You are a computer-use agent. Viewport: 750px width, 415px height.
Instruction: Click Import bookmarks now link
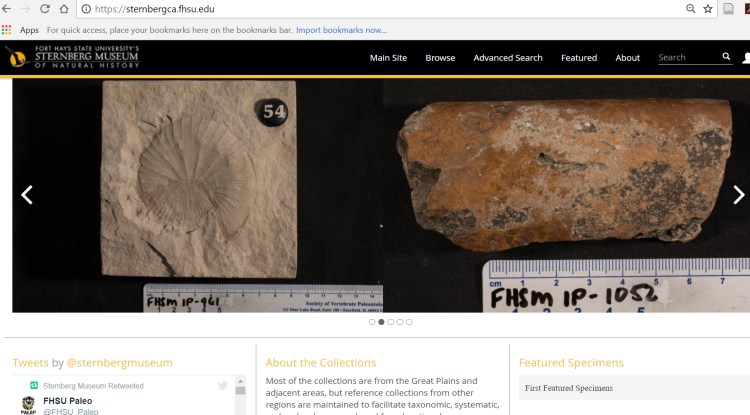point(342,30)
